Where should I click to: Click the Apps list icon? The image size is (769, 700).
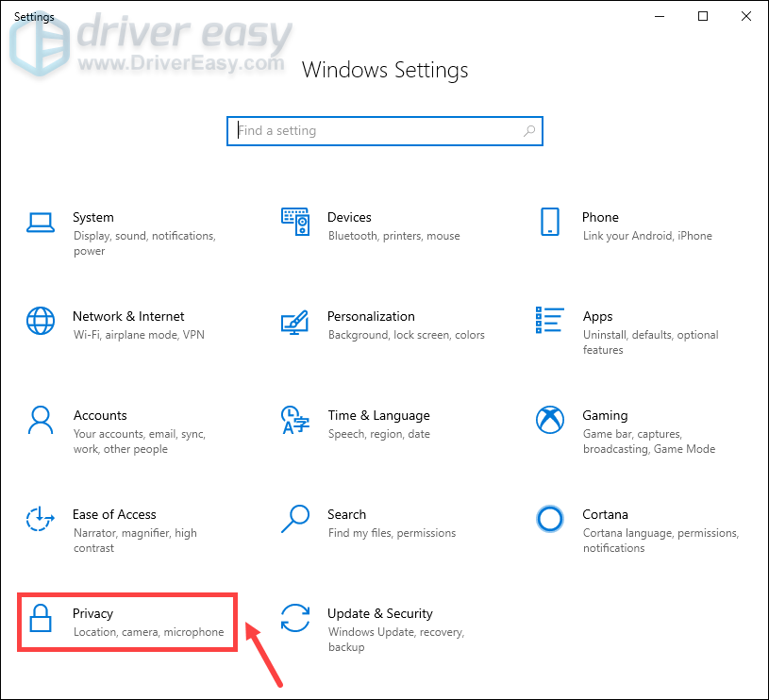pyautogui.click(x=550, y=321)
